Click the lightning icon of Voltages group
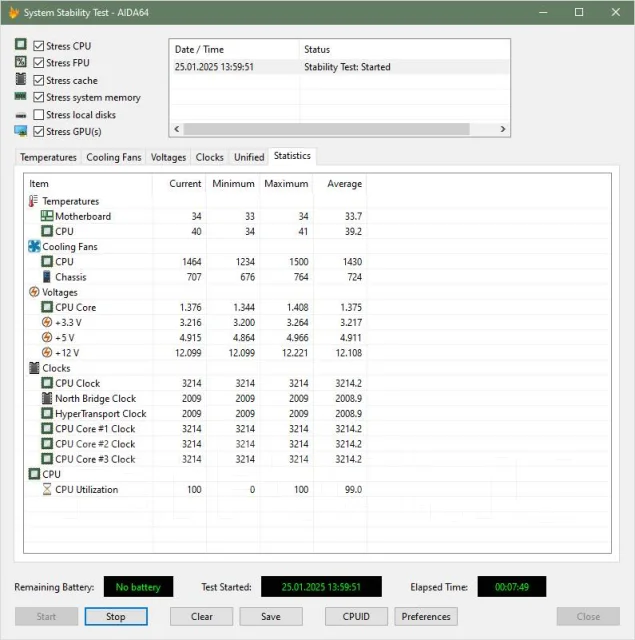This screenshot has height=640, width=635. (x=34, y=292)
